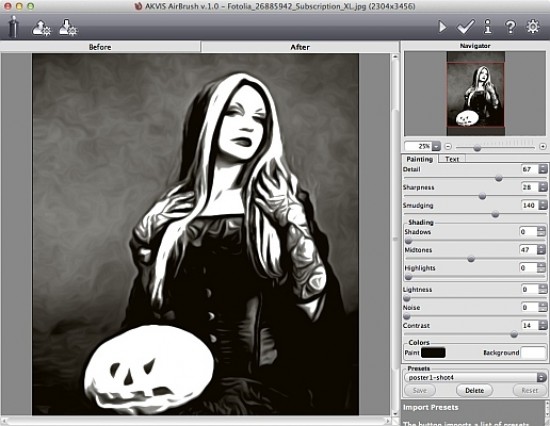Click the zoom out minus icon

tap(448, 146)
